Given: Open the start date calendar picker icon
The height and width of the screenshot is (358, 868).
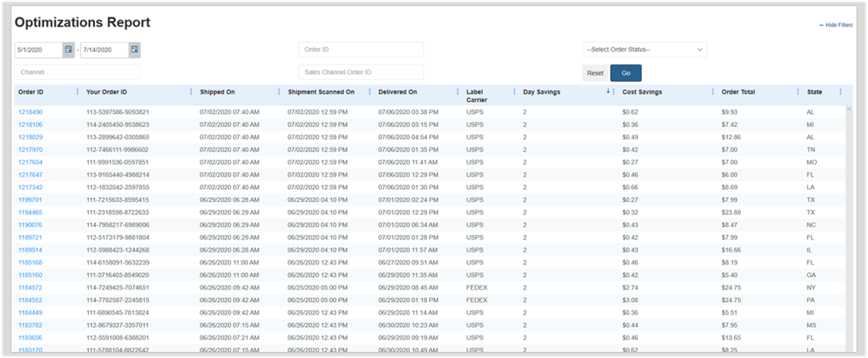Looking at the screenshot, I should pos(69,50).
